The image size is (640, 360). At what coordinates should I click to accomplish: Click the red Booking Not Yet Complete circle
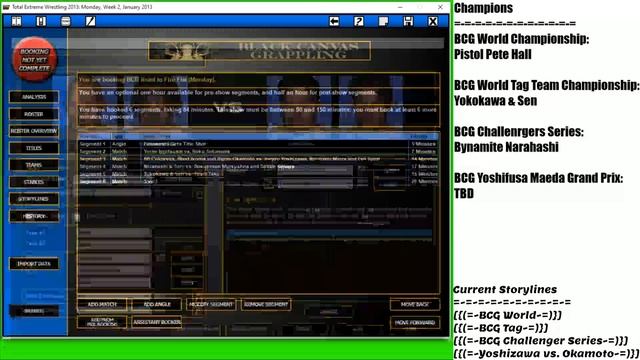click(34, 60)
